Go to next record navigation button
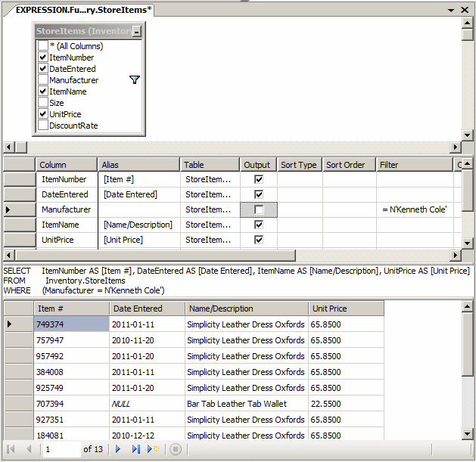Screen dimensions: 476x462 click(x=118, y=449)
